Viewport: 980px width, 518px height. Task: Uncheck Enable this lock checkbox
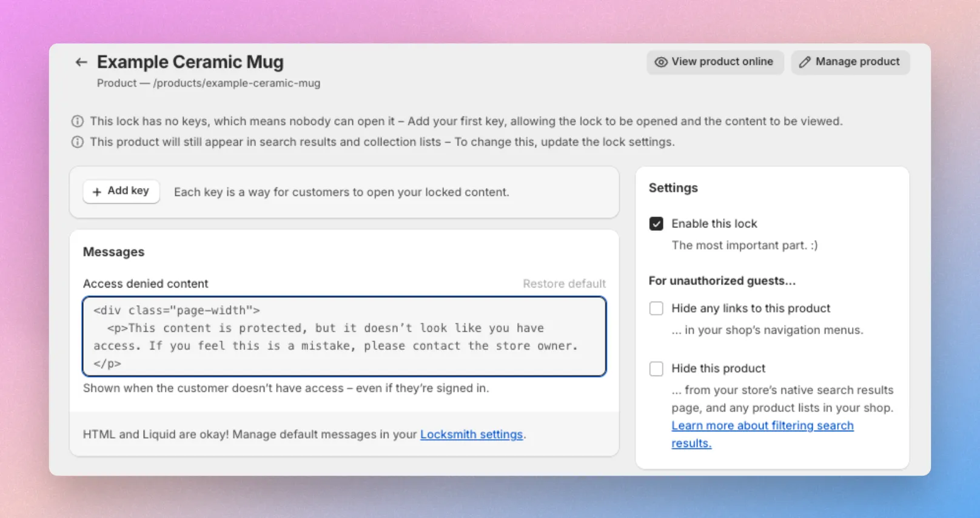[656, 224]
